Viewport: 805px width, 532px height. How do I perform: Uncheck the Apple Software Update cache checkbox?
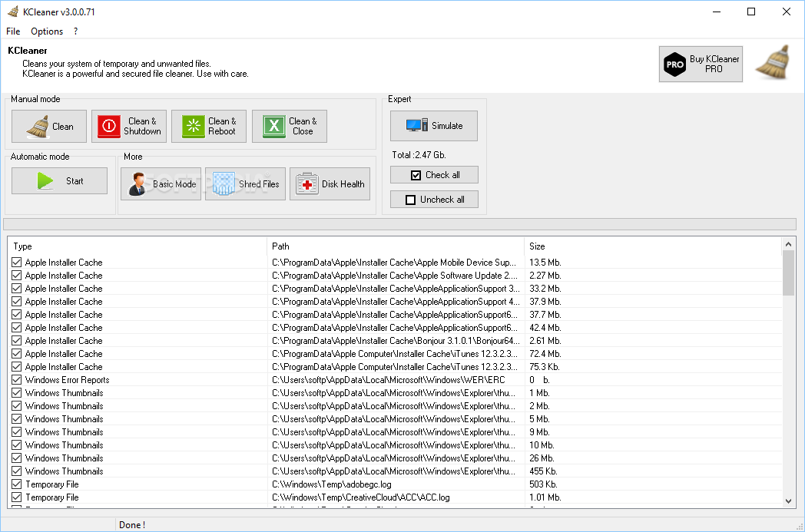[x=16, y=276]
